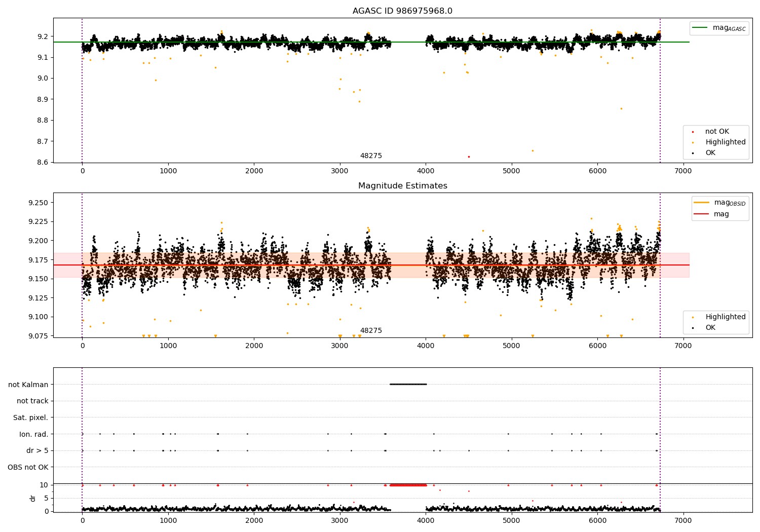Select the 'not OK' legend entry in the top plot

point(717,132)
